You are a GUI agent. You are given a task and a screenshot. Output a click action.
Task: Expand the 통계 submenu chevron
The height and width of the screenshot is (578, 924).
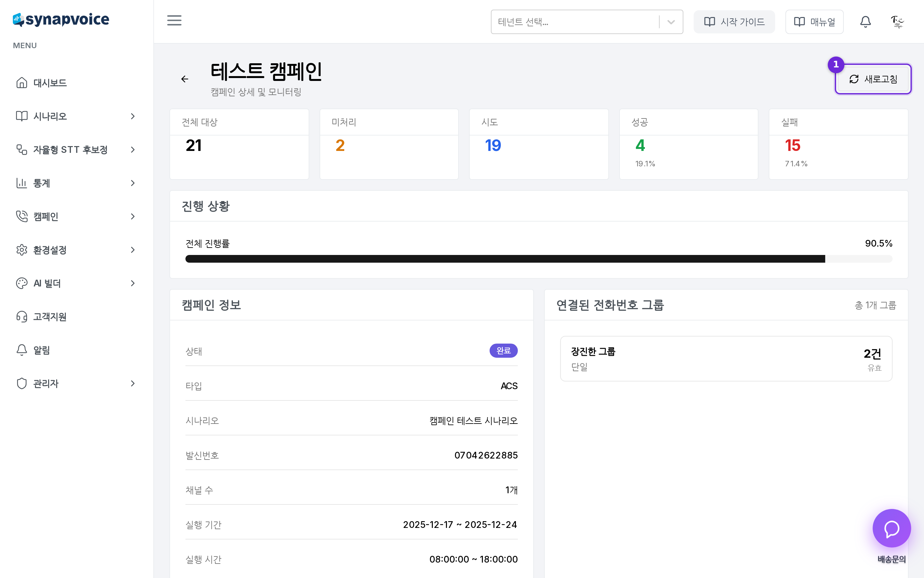(133, 183)
